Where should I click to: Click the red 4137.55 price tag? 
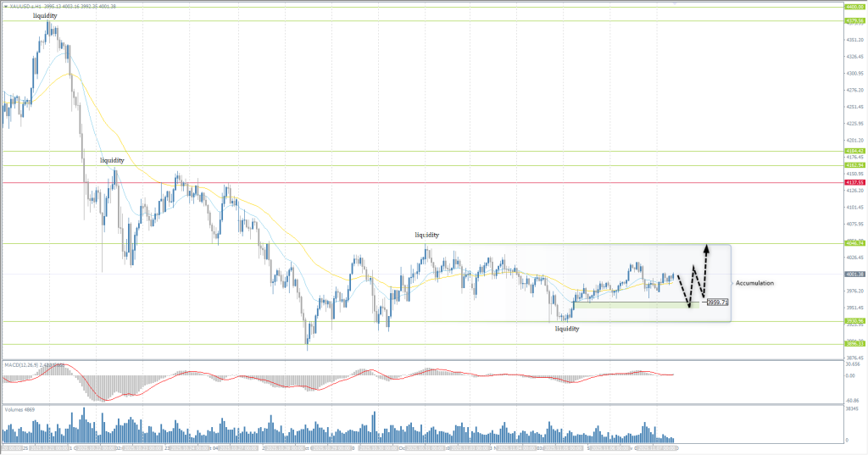(x=854, y=182)
